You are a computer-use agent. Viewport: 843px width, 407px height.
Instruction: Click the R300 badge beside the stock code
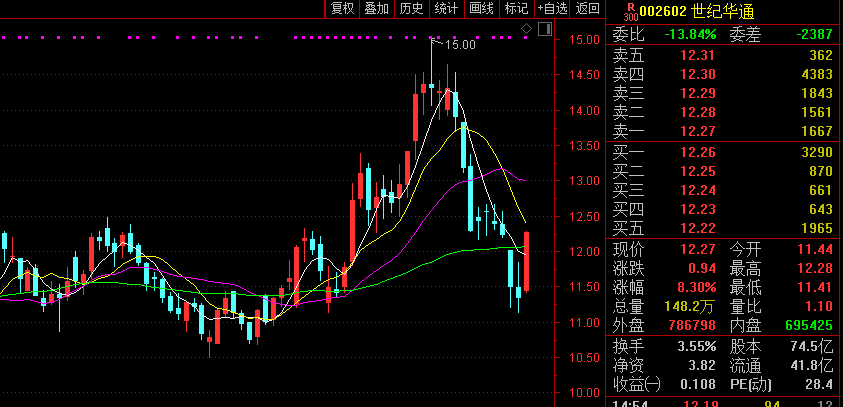coord(629,11)
